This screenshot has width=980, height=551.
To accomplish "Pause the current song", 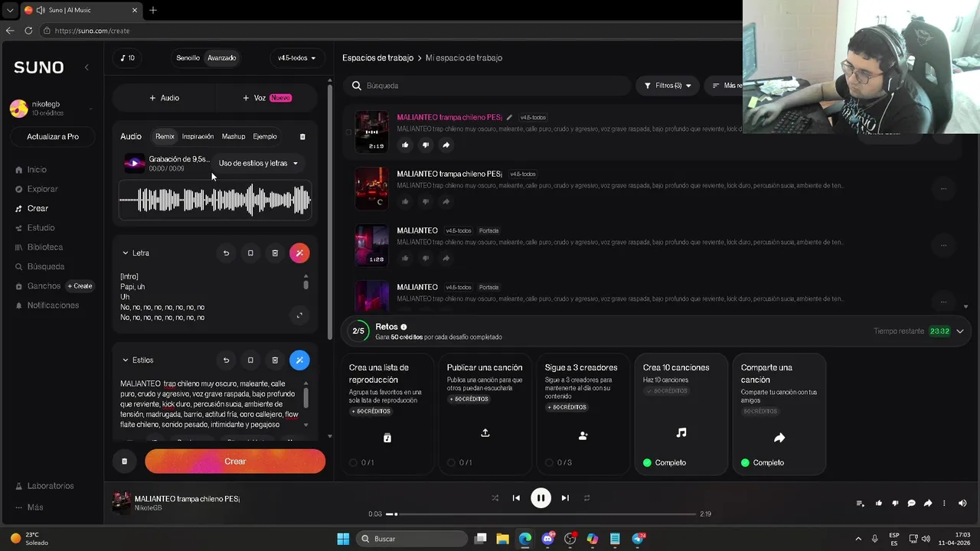I will (x=541, y=498).
